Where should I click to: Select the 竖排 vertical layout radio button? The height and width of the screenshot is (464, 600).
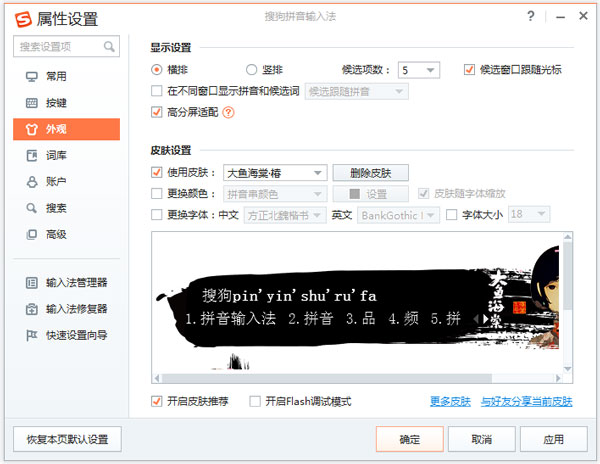click(252, 70)
